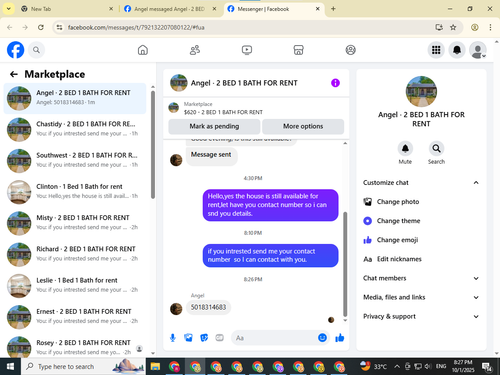
Task: Bookmark this page with star icon
Action: click(453, 27)
